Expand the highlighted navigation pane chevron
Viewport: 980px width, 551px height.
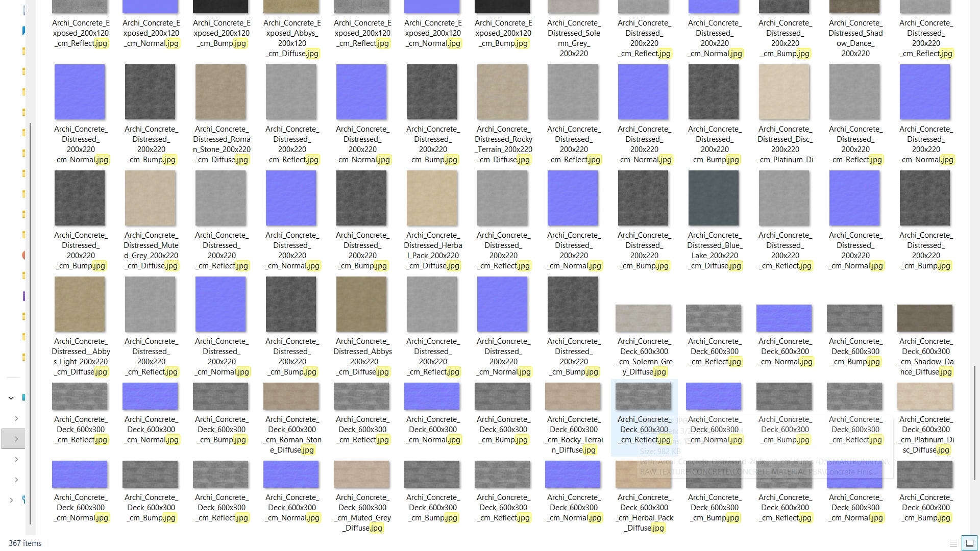pos(16,439)
